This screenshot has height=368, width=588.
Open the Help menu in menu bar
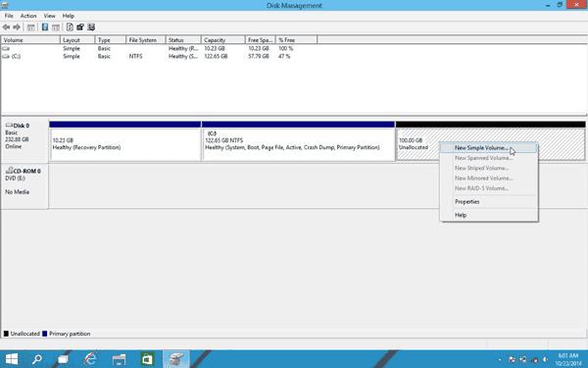[x=69, y=16]
